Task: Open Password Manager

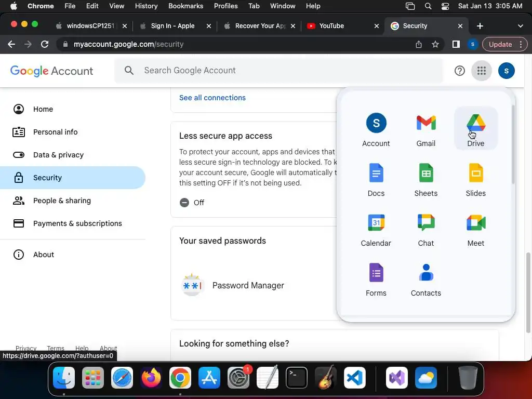Action: click(x=248, y=285)
